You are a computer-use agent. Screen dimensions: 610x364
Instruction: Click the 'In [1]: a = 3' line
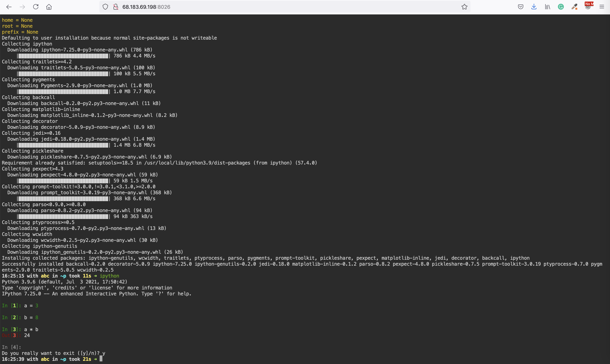point(20,306)
